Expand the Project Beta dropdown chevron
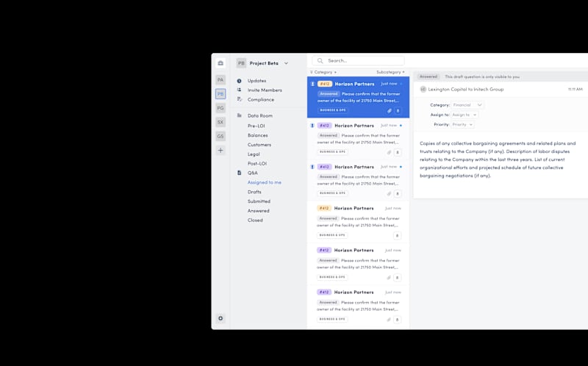This screenshot has height=366, width=588. tap(286, 63)
